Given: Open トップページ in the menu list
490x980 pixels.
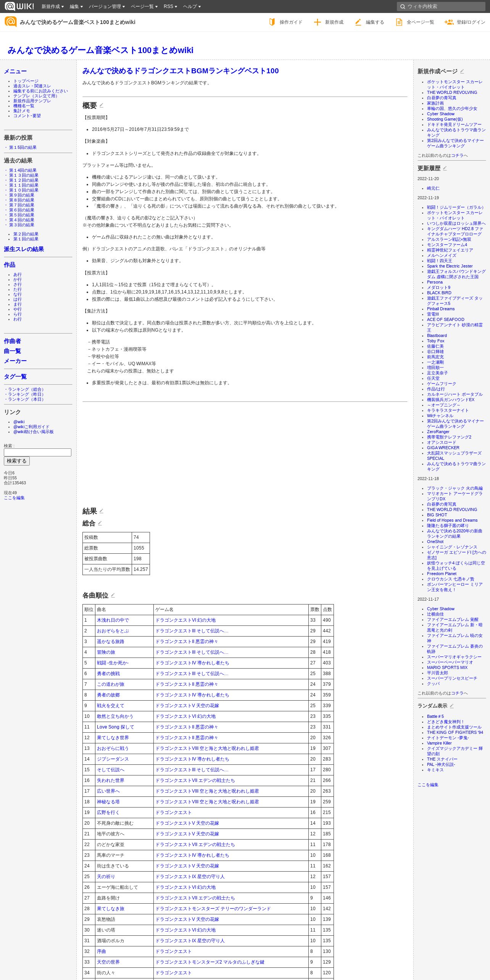Looking at the screenshot, I should pos(26,81).
